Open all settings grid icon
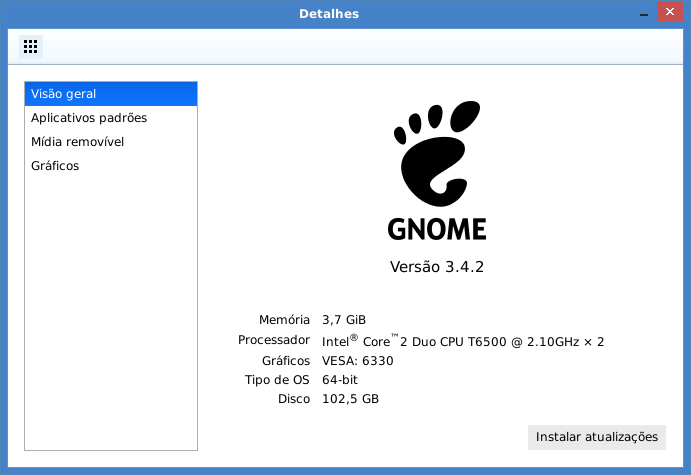Viewport: 691px width, 475px height. pyautogui.click(x=30, y=46)
